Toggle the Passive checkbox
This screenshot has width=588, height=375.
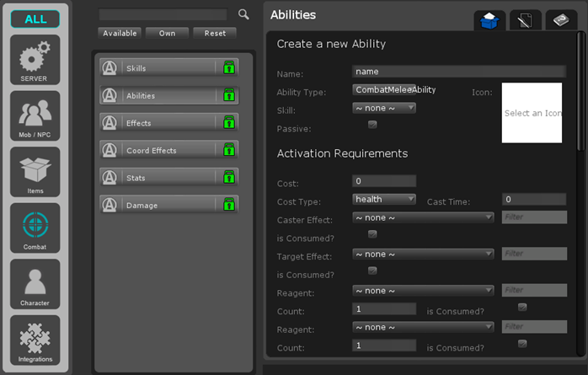pyautogui.click(x=372, y=125)
